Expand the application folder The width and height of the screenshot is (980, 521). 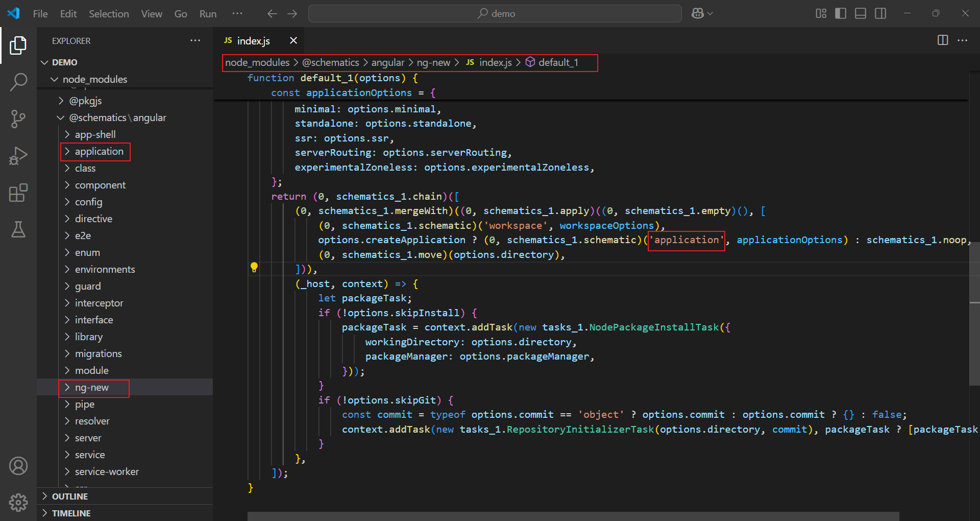[99, 152]
